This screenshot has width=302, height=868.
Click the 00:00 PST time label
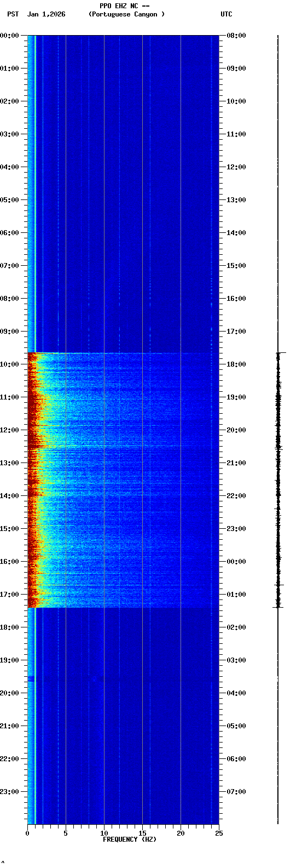coord(9,36)
